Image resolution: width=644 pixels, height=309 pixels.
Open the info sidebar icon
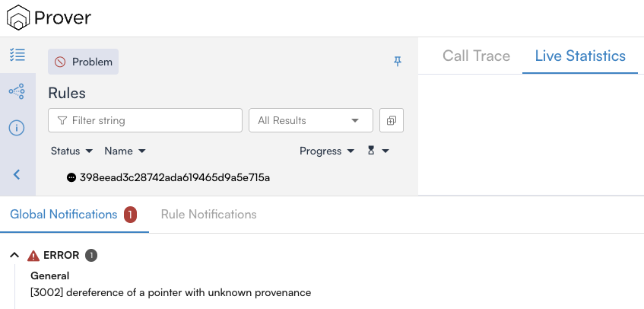point(17,128)
